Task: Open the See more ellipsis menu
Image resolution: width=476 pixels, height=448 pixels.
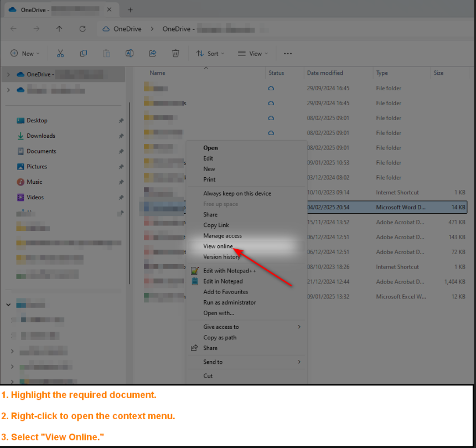Action: coord(287,54)
